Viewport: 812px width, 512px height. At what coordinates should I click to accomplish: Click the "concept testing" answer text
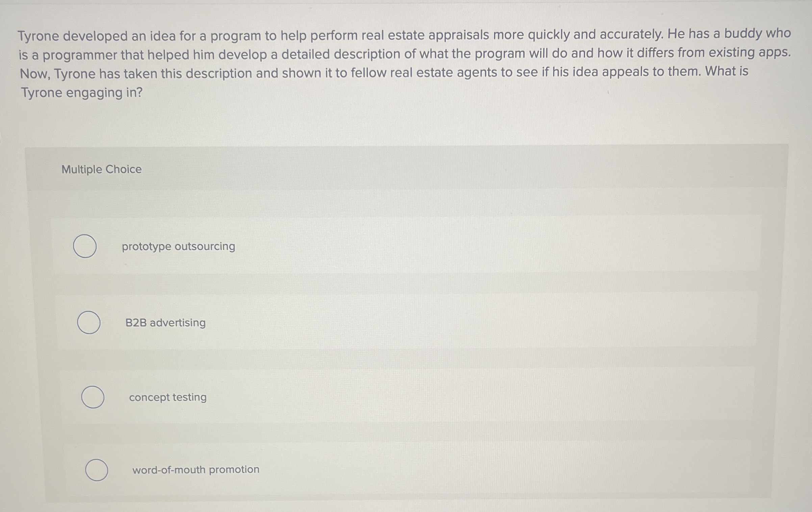168,398
